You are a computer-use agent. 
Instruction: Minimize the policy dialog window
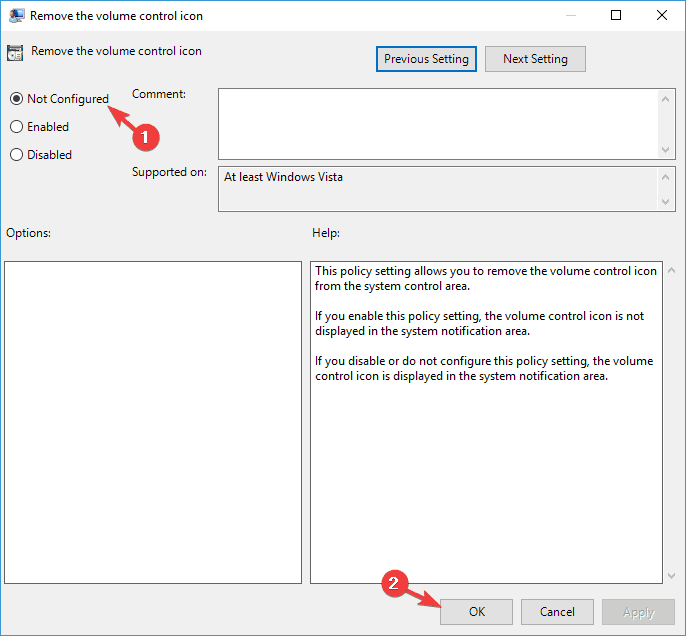(x=570, y=16)
